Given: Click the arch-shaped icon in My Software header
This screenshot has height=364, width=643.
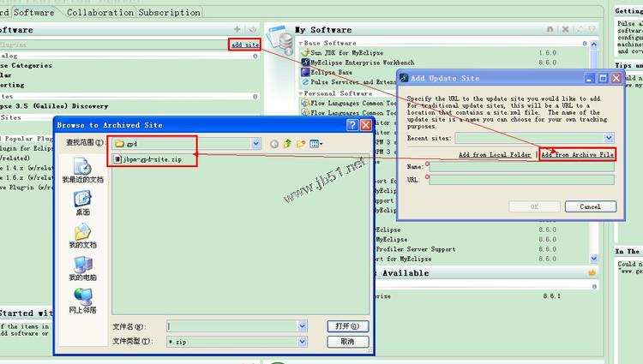Looking at the screenshot, I should tap(550, 29).
